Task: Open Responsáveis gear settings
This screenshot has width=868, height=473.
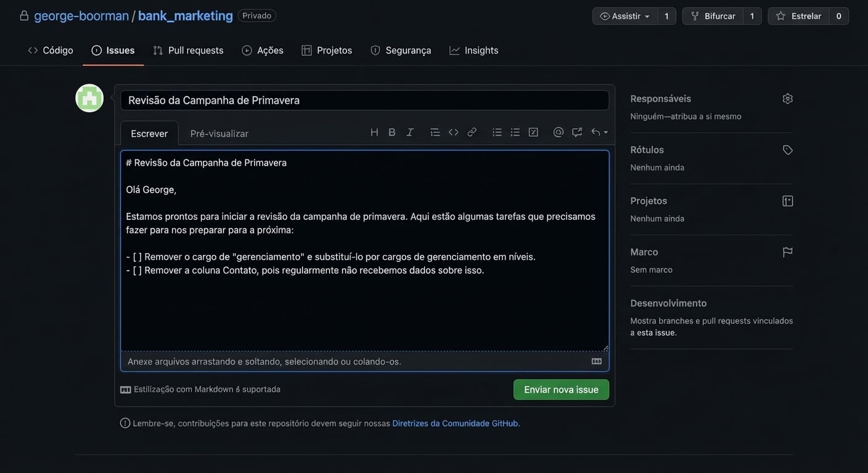Action: coord(788,99)
